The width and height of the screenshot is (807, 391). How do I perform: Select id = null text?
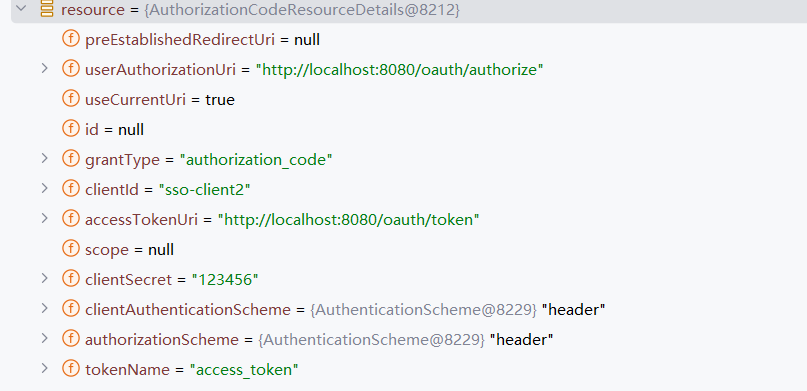click(114, 130)
